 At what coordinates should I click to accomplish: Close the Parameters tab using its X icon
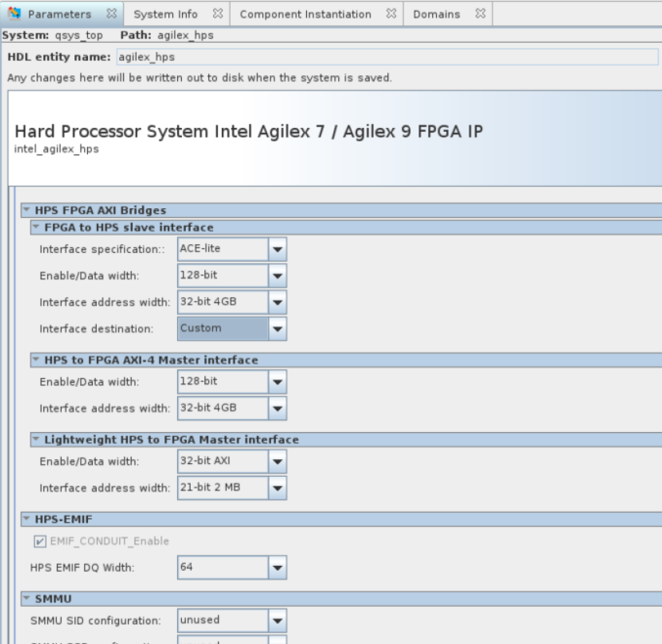coord(110,15)
